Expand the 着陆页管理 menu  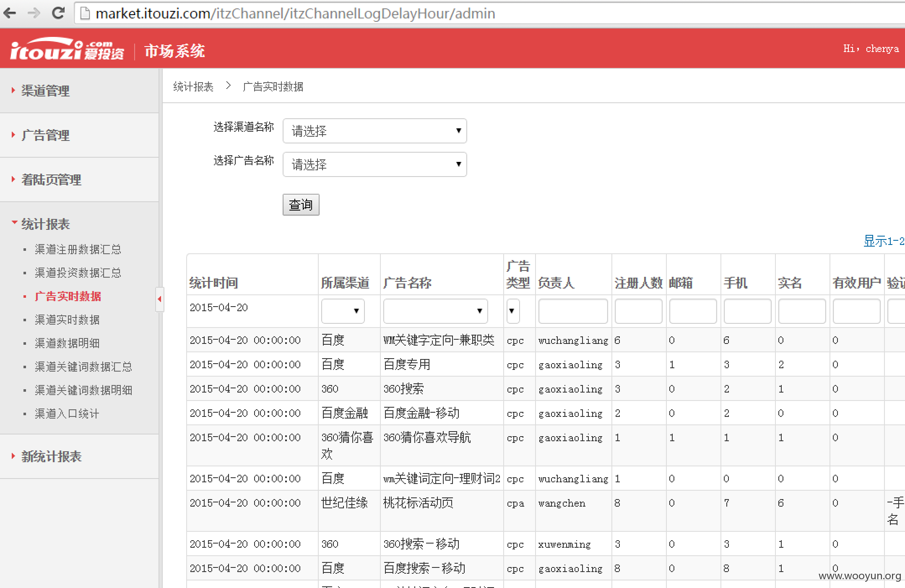51,180
